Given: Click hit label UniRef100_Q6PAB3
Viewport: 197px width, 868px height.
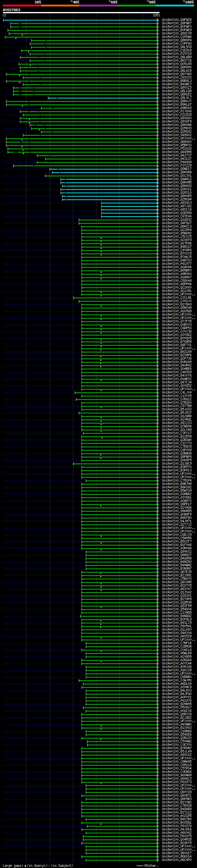Looking at the screenshot, I should coord(177,799).
